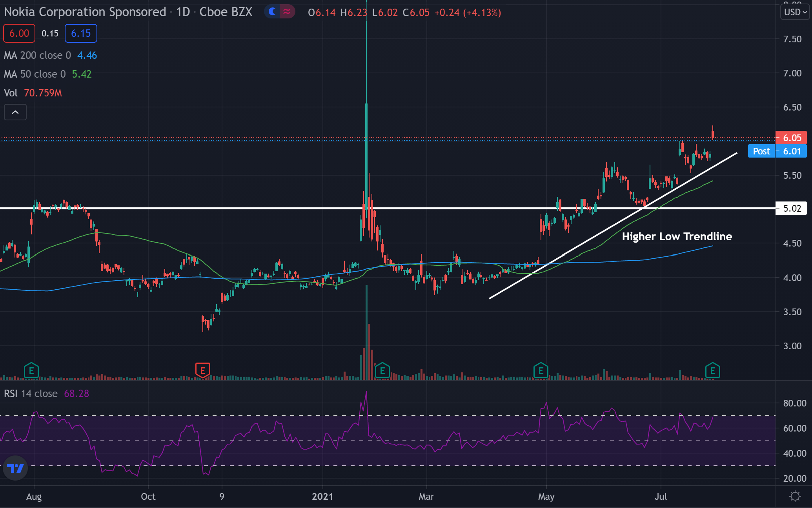Click the approximate data wave icon

click(x=287, y=12)
